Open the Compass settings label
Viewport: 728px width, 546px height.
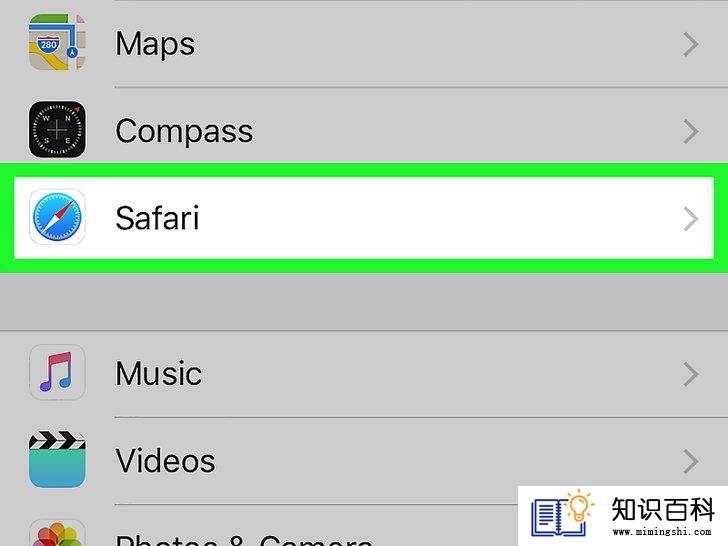184,132
